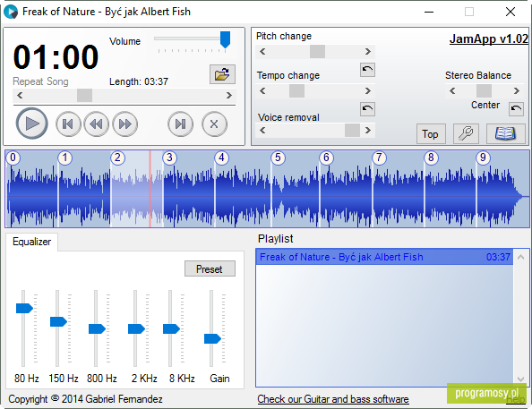Click the play/pause step button

(x=181, y=124)
